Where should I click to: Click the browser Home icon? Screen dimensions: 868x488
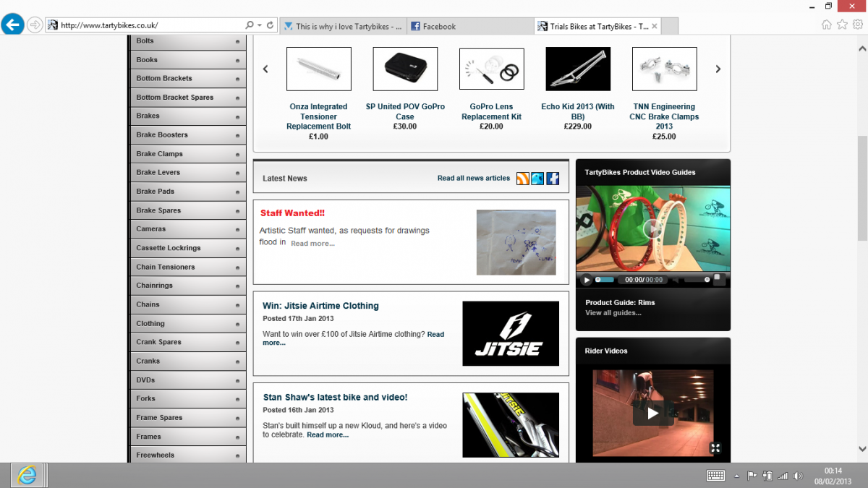pyautogui.click(x=827, y=25)
